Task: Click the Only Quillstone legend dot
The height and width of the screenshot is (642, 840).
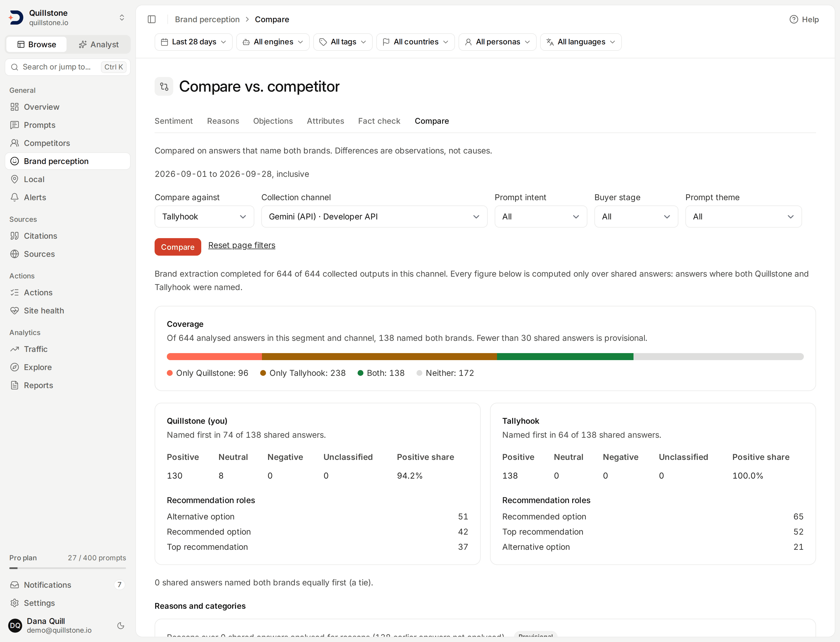Action: coord(170,373)
